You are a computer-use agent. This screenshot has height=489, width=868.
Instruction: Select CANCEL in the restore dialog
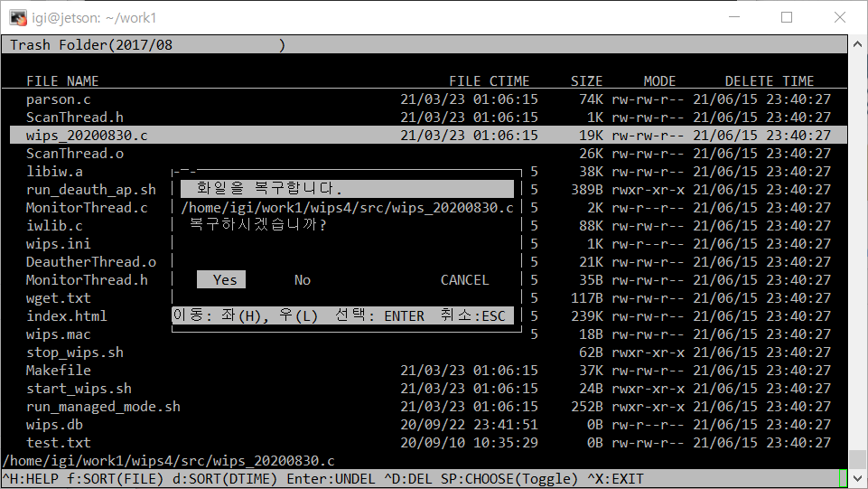(464, 280)
